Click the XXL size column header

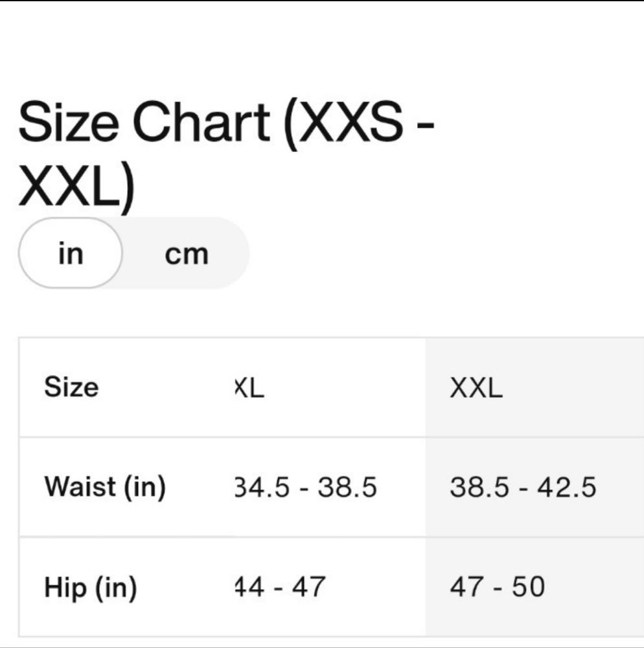(476, 388)
